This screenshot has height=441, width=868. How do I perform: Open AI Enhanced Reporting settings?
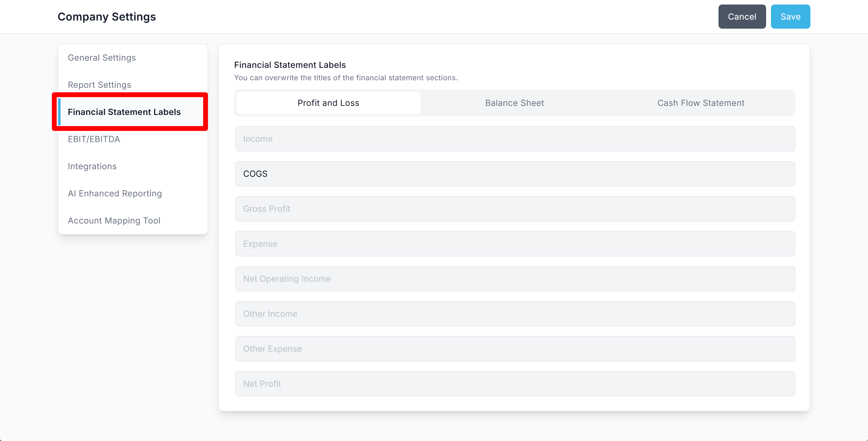[115, 193]
